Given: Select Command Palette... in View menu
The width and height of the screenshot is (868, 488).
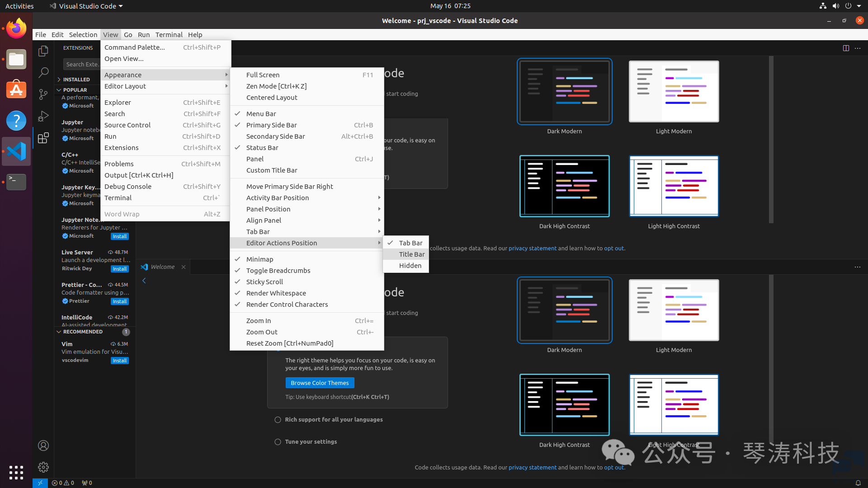Looking at the screenshot, I should click(165, 47).
